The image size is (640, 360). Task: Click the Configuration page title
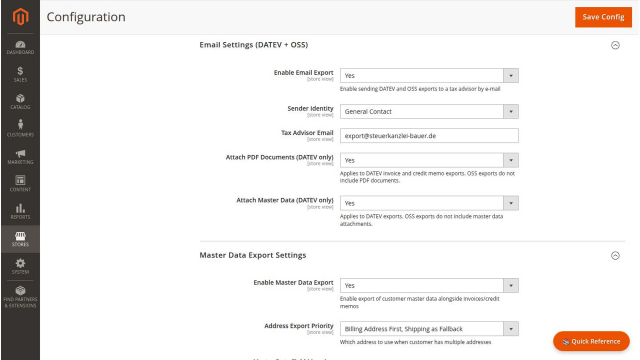click(x=86, y=17)
